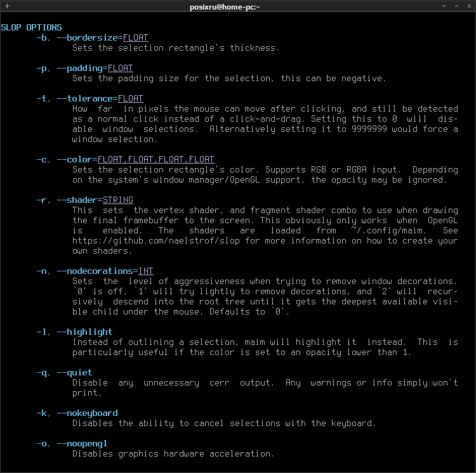
Task: Click the --quiet option
Action: point(75,373)
